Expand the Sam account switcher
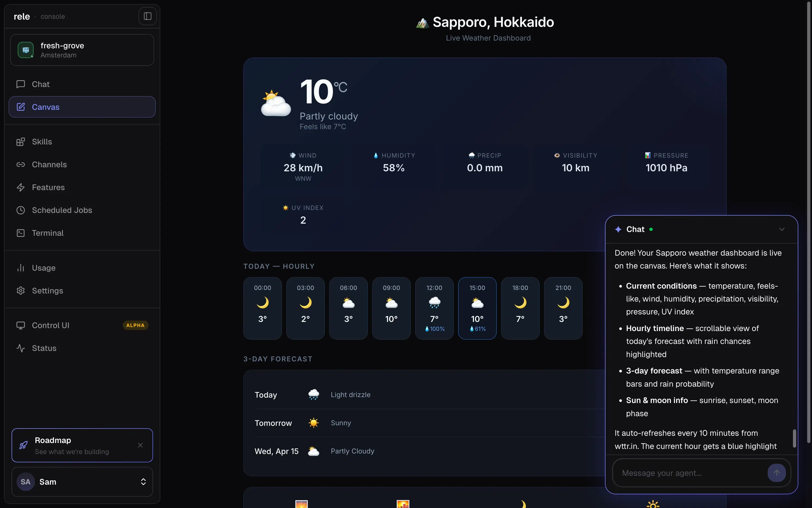Image resolution: width=812 pixels, height=508 pixels. (x=82, y=482)
